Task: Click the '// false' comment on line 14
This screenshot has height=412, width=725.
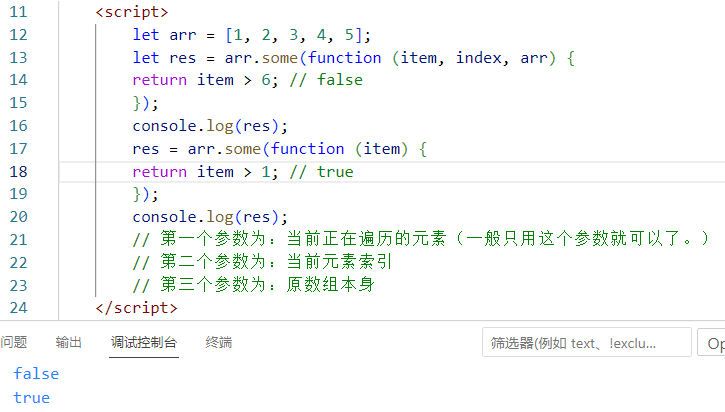Action: (x=326, y=80)
